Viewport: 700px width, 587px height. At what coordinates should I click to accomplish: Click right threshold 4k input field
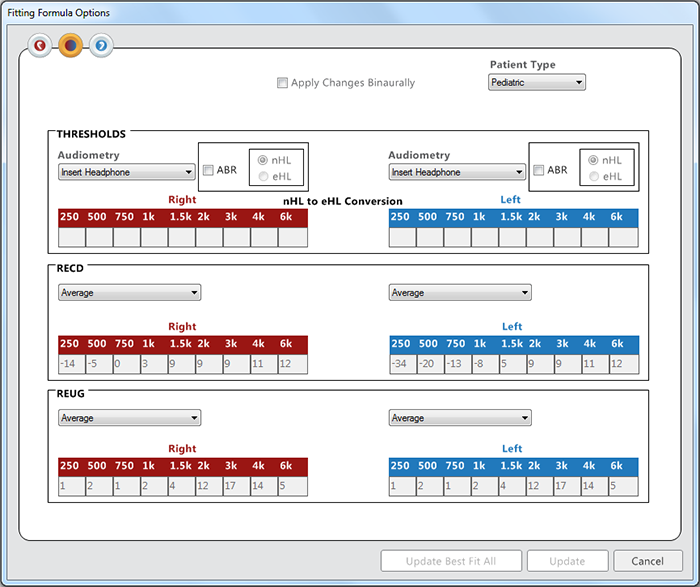click(264, 237)
